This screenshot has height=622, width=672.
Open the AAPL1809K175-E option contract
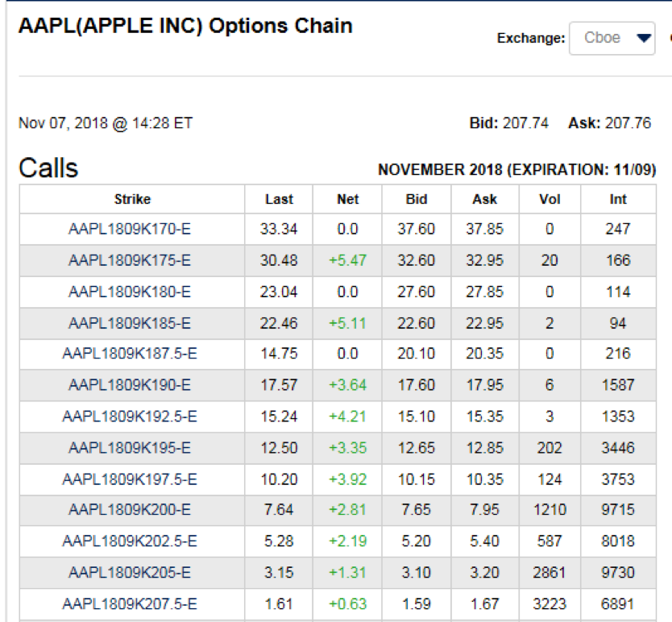(x=130, y=261)
